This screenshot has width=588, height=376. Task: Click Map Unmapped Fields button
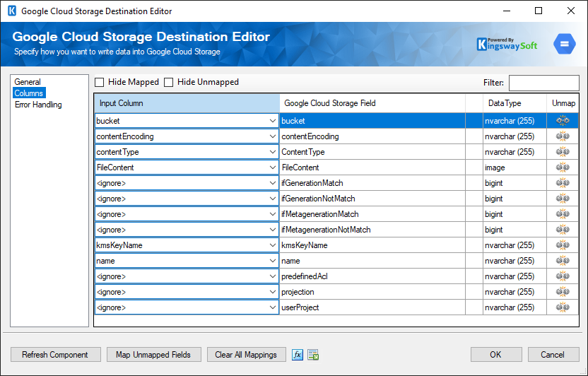point(154,355)
